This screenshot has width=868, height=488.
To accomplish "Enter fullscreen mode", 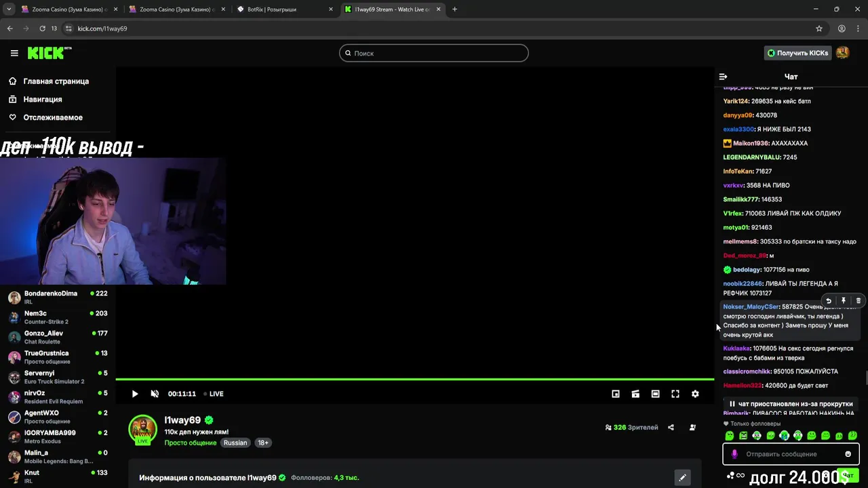I will [x=675, y=394].
